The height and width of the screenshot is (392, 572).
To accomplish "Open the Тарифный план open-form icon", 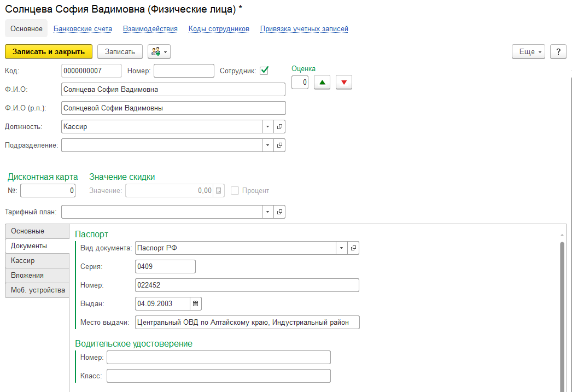I will (279, 212).
